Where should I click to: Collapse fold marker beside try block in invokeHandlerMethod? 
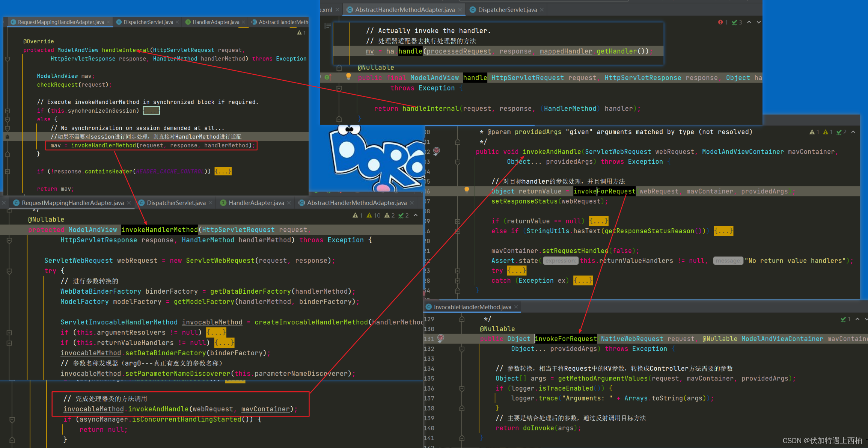coord(9,271)
